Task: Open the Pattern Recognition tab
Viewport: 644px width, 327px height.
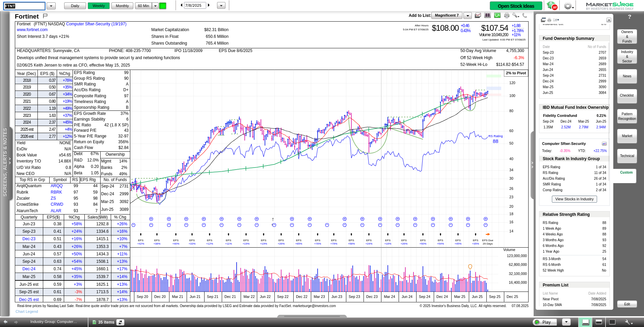Action: click(627, 116)
